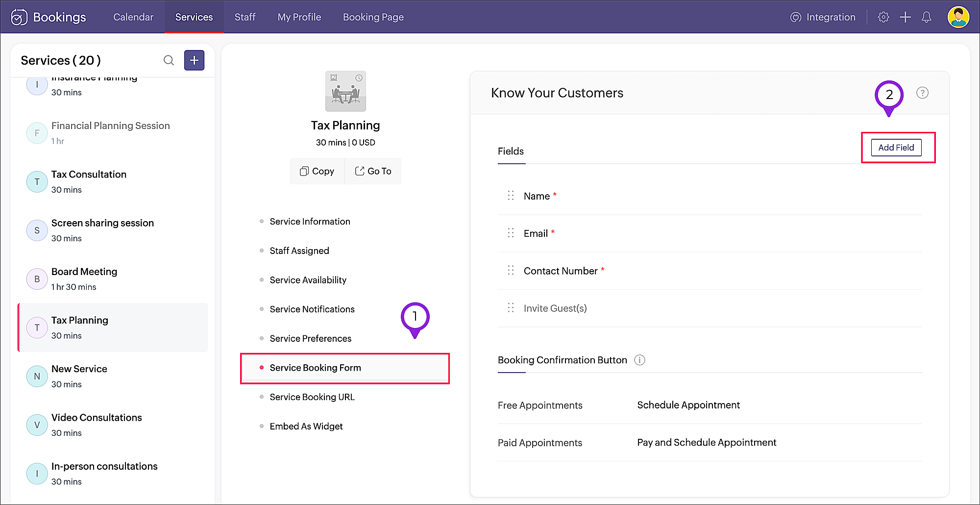
Task: Open the notifications bell
Action: (926, 17)
